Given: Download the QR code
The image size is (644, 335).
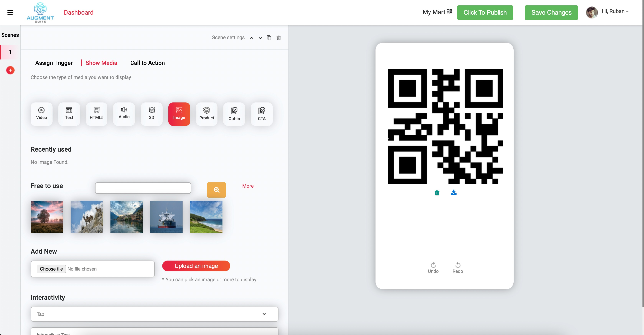Looking at the screenshot, I should 454,192.
